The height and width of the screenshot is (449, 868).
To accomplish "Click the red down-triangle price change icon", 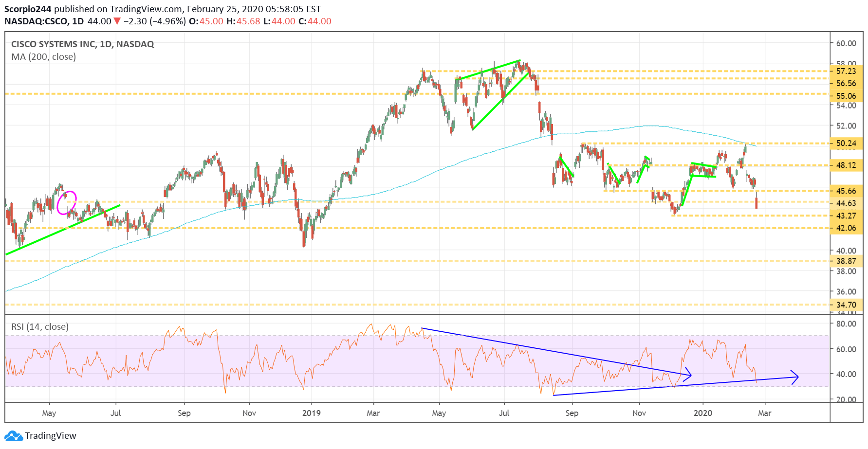I will click(117, 21).
